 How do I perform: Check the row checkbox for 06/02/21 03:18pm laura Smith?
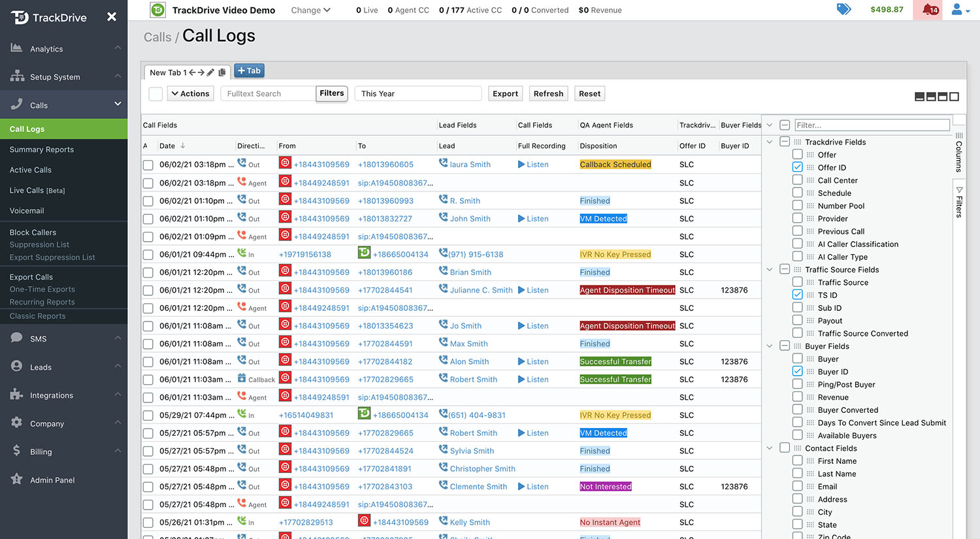(148, 165)
